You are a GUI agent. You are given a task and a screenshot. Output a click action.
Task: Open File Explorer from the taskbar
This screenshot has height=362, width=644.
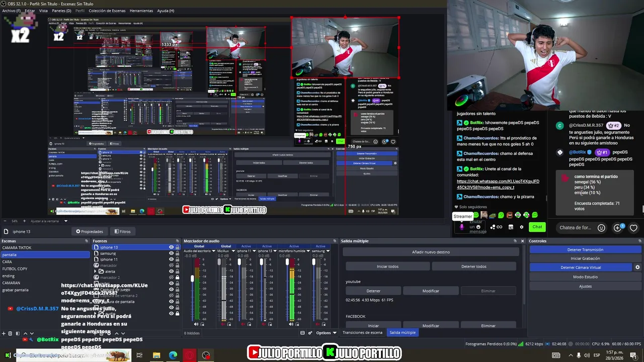(x=156, y=355)
